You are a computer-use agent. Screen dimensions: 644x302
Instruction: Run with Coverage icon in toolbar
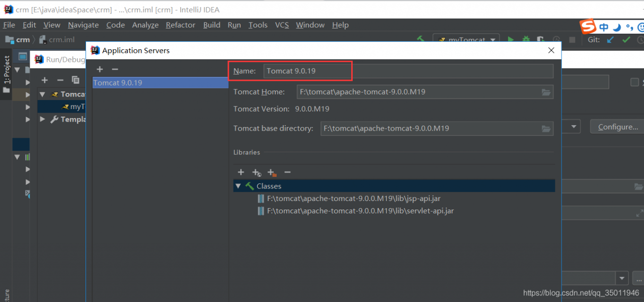[x=540, y=40]
